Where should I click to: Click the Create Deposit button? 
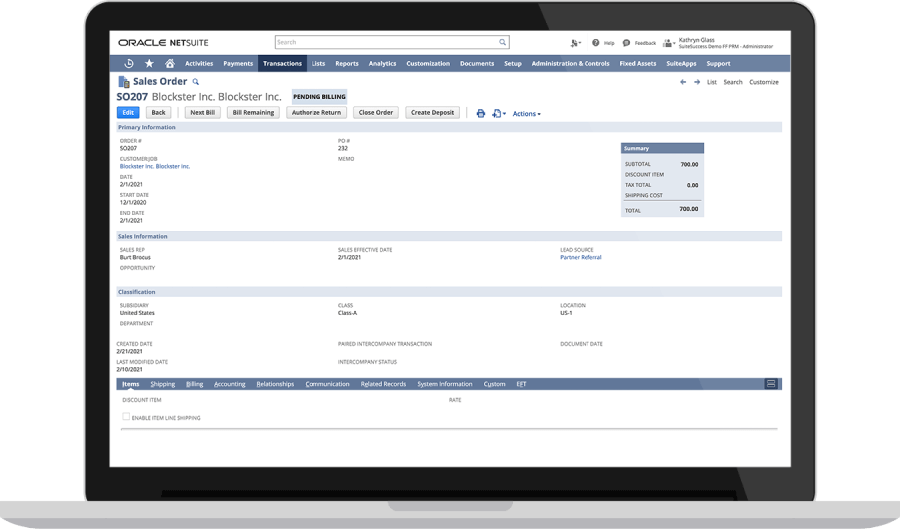click(x=432, y=112)
